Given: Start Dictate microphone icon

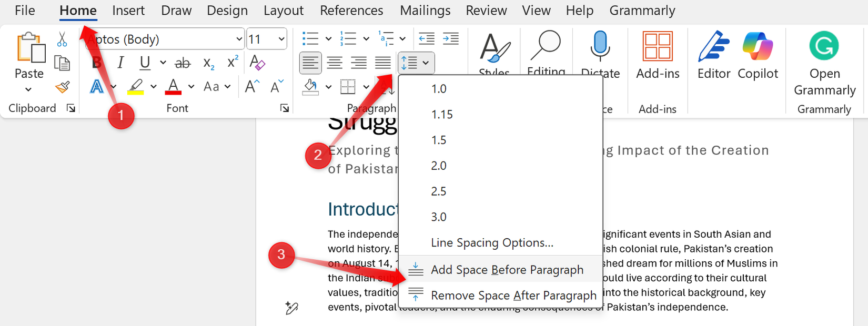Looking at the screenshot, I should (600, 46).
